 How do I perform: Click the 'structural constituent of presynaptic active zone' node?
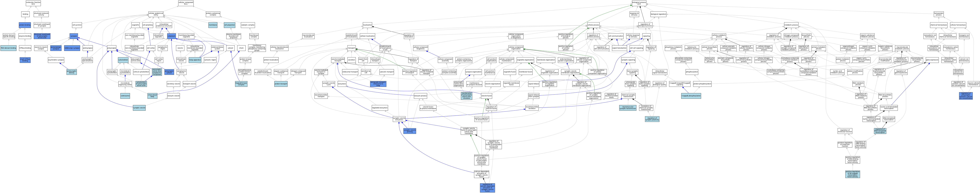coord(42,36)
